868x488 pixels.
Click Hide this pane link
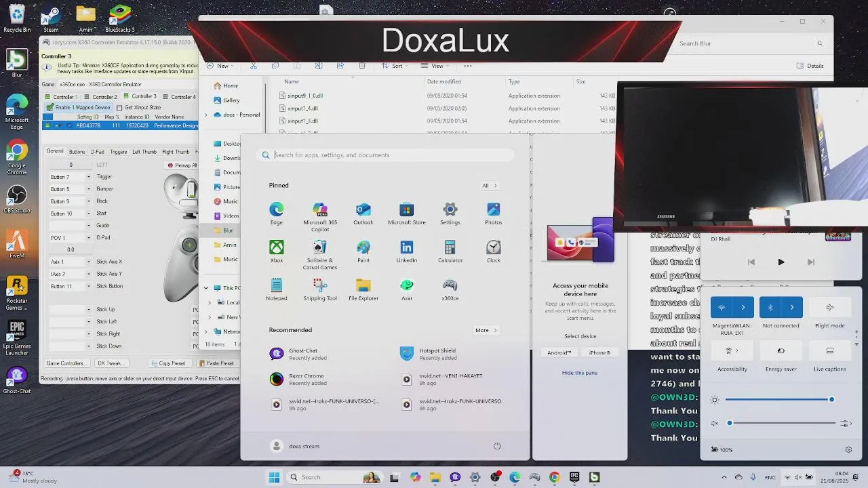(x=580, y=373)
